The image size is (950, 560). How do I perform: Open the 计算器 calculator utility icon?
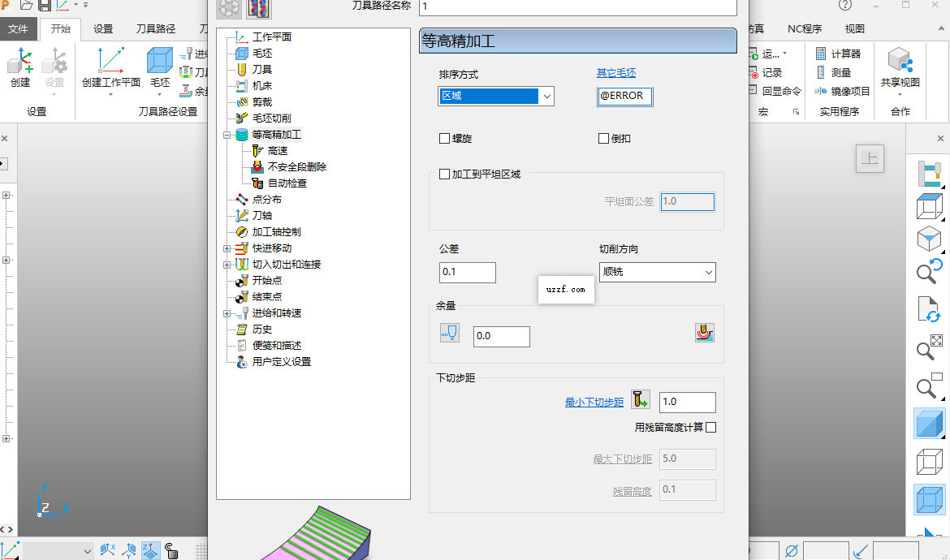[x=820, y=53]
